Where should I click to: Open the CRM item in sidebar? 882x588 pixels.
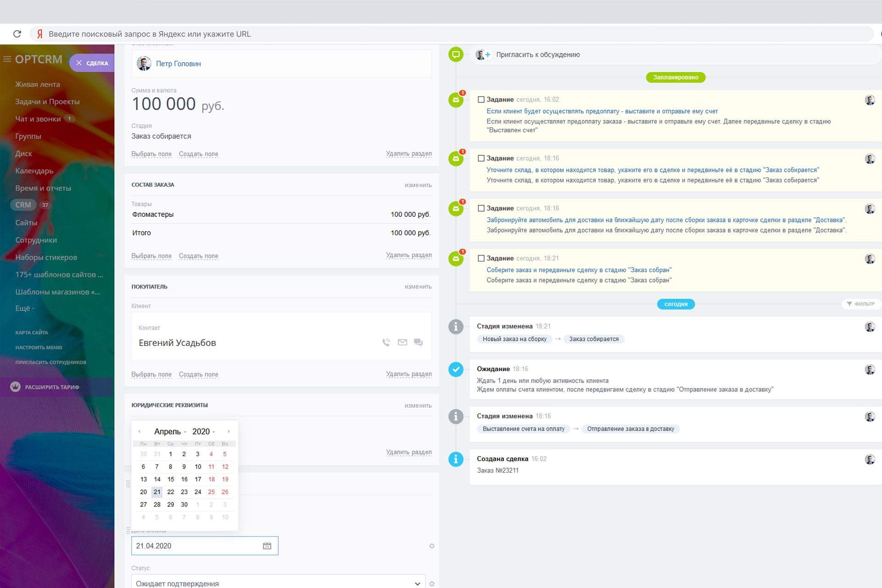pyautogui.click(x=23, y=205)
